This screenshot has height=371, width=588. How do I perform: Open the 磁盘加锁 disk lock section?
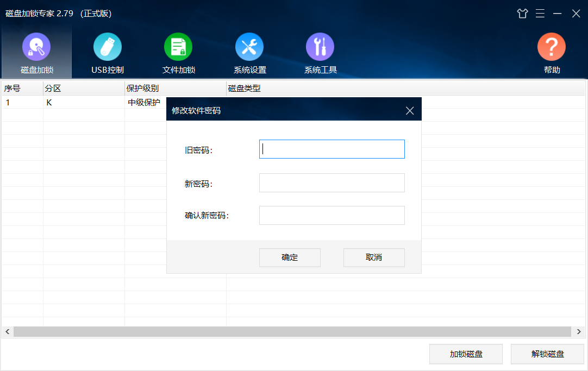click(x=36, y=53)
